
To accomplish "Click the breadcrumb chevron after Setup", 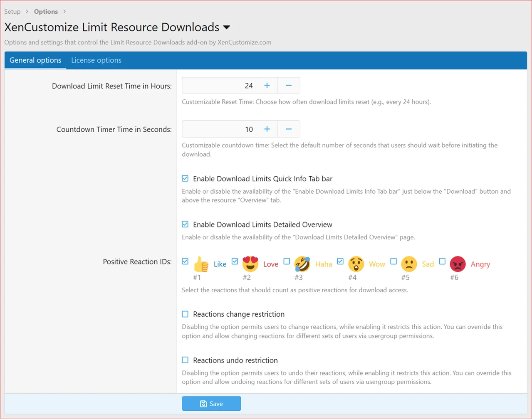I will (x=27, y=12).
